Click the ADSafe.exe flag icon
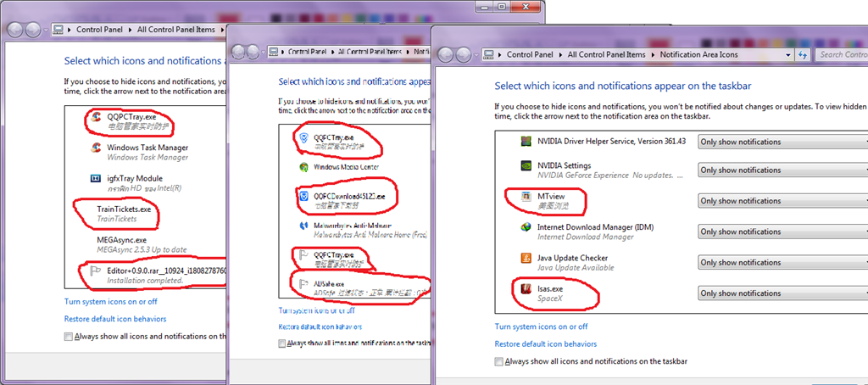Image resolution: width=868 pixels, height=385 pixels. [x=303, y=284]
